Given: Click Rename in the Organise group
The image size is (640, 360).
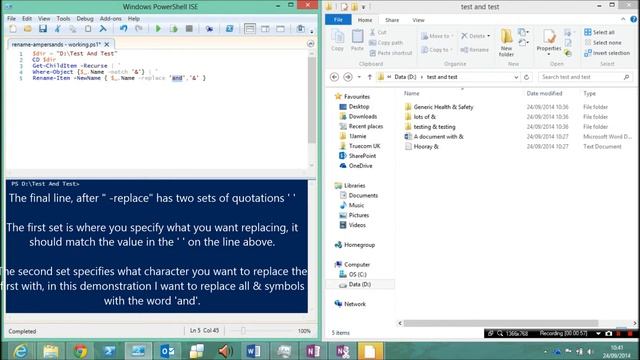Looking at the screenshot, I should pyautogui.click(x=475, y=50).
